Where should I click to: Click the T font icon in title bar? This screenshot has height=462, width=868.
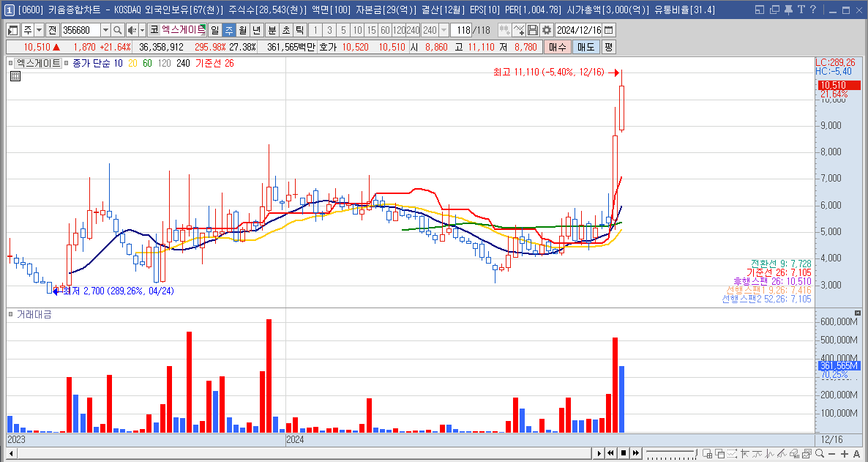[x=801, y=10]
